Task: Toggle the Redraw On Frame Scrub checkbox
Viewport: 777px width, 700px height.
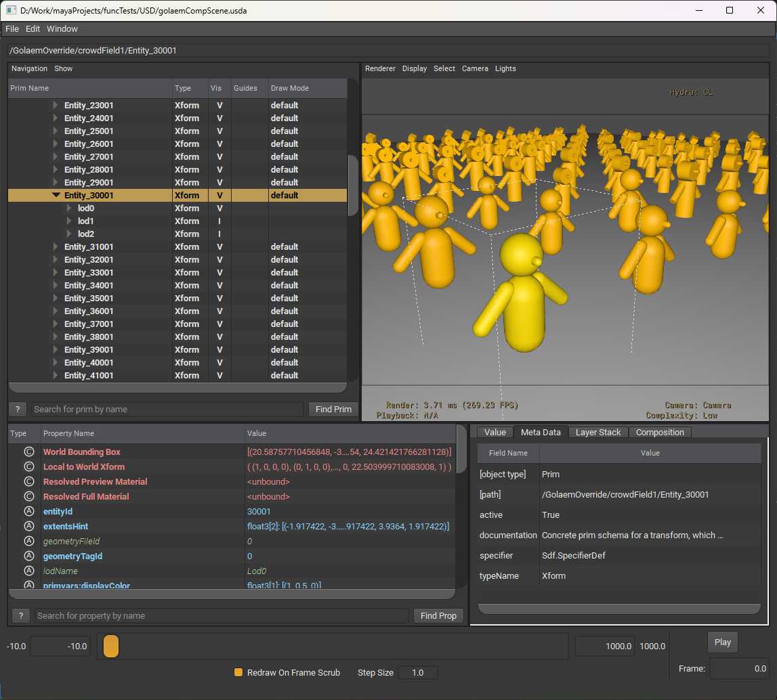Action: tap(238, 672)
